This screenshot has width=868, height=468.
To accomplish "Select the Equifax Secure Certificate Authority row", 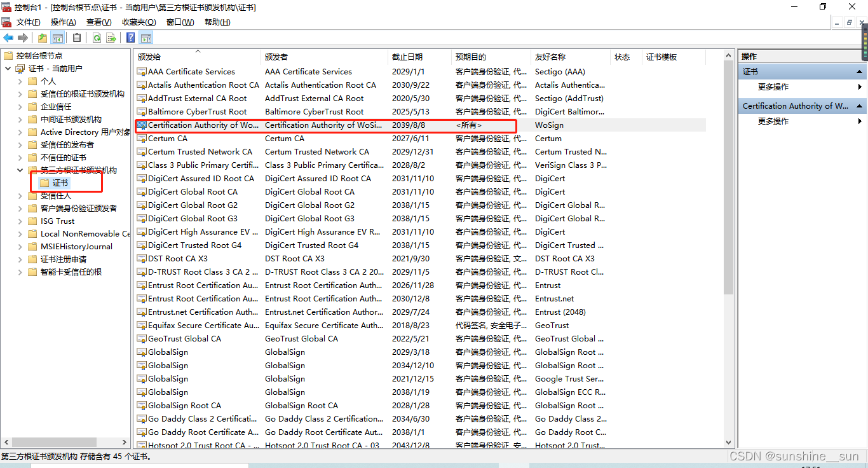I will [420, 326].
